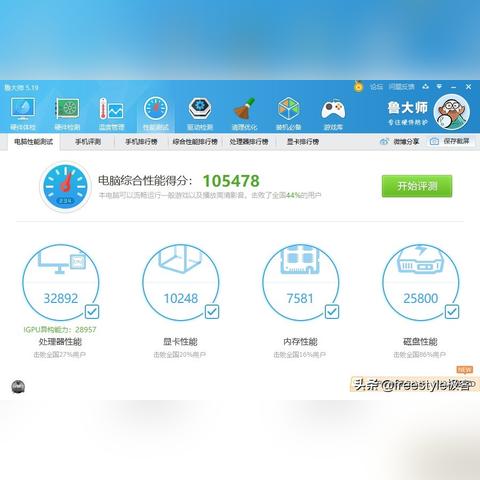Open 硬件检测 hardware detection icon

point(67,113)
